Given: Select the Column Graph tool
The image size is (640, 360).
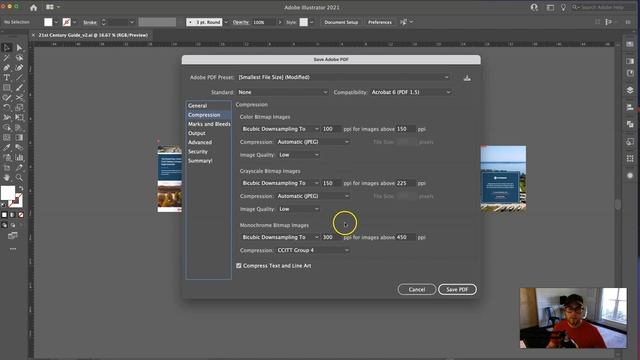Looking at the screenshot, I should [x=19, y=158].
